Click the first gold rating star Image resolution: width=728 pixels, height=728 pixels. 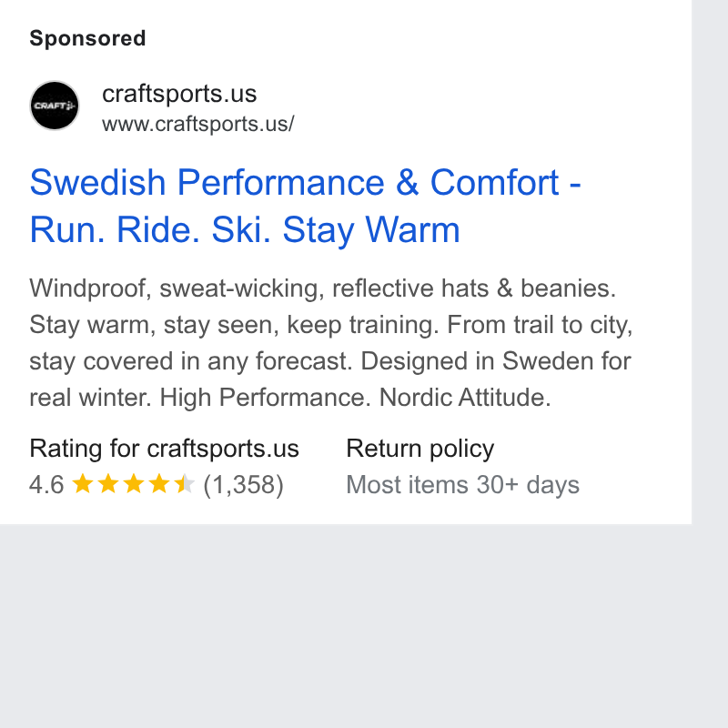83,483
